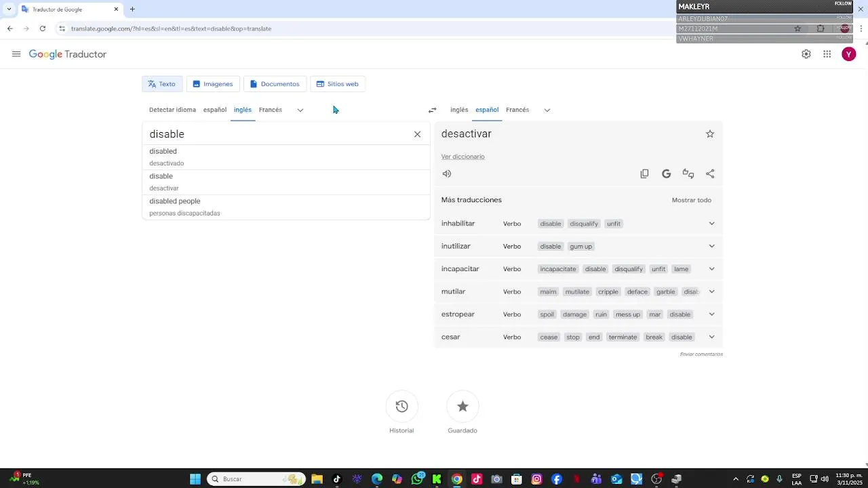The height and width of the screenshot is (488, 868).
Task: Expand more target languages list
Action: click(547, 110)
